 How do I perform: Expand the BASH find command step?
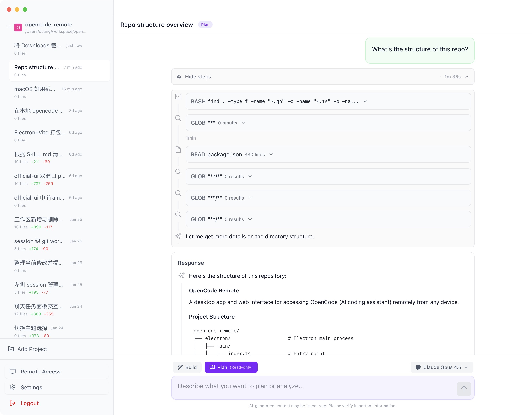[365, 101]
